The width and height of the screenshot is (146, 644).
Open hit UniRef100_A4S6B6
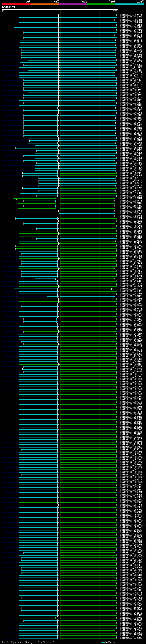(131, 25)
